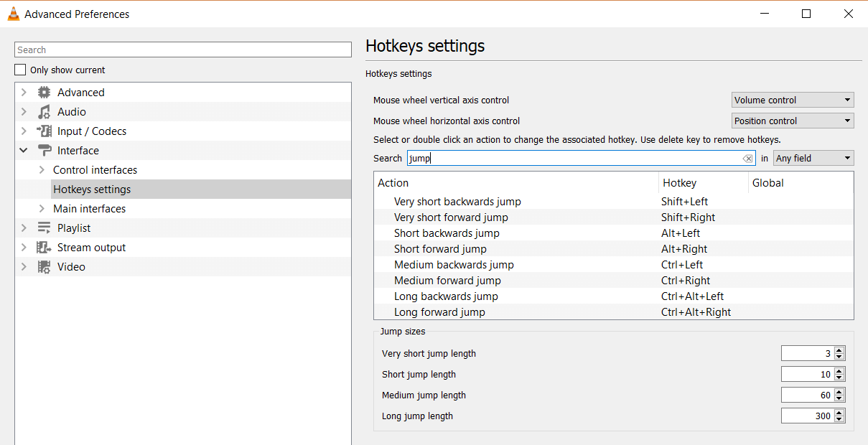Open the Position control dropdown

pyautogui.click(x=793, y=121)
